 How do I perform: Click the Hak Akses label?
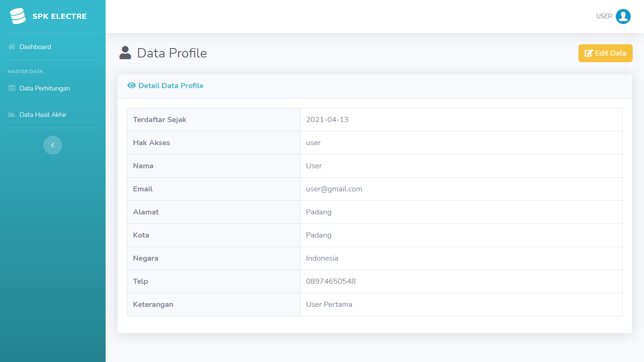(151, 143)
